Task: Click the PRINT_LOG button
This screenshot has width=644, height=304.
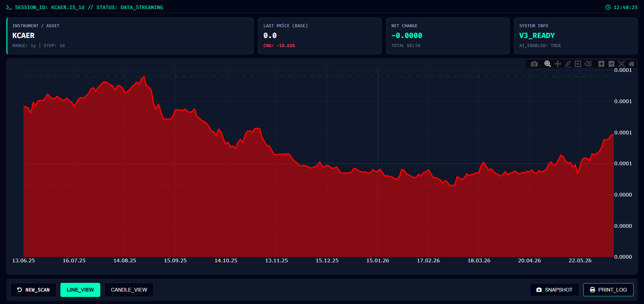Action: click(609, 290)
